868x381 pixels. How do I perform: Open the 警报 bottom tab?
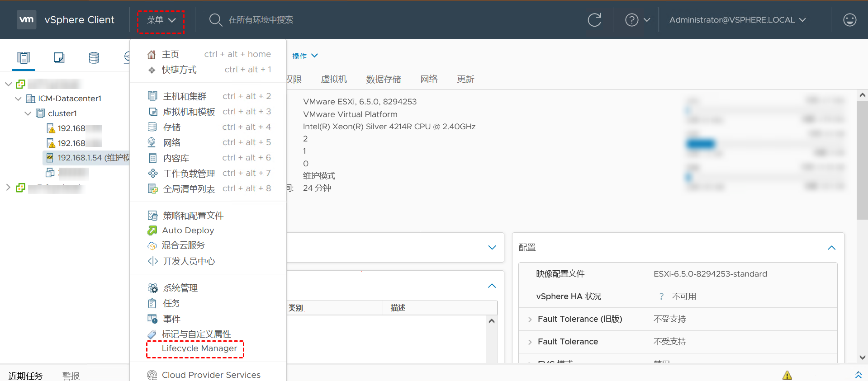(x=71, y=376)
